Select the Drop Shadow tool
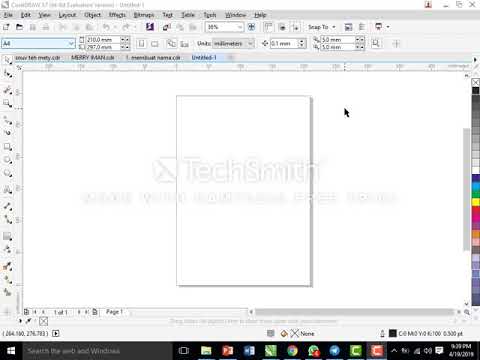 pyautogui.click(x=7, y=236)
